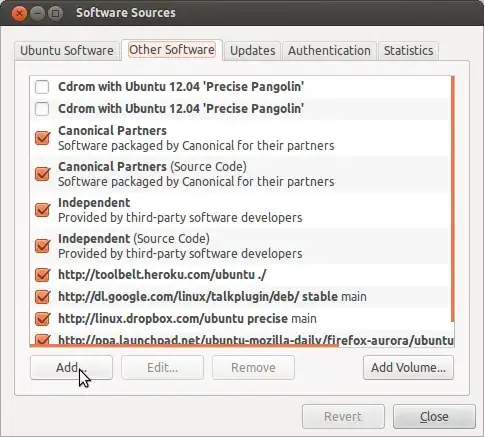484x437 pixels.
Task: Go to the Authentication tab
Action: [x=329, y=51]
